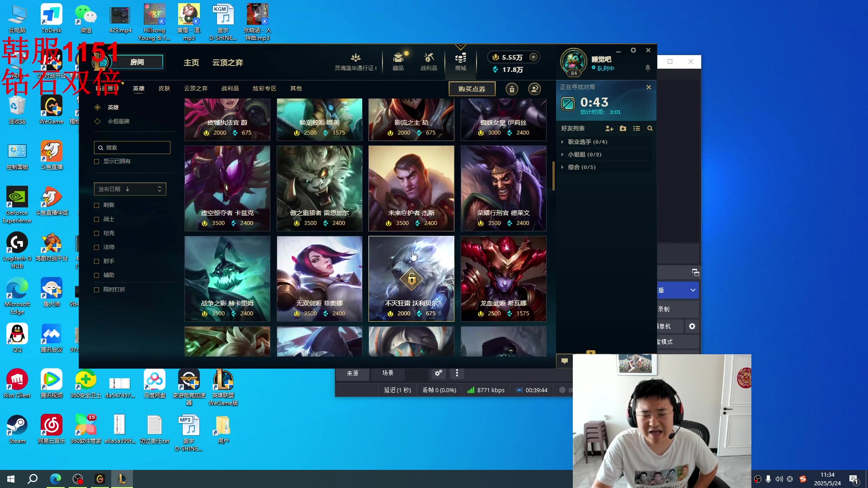Select the 炫彩专区 store tab

pos(264,89)
